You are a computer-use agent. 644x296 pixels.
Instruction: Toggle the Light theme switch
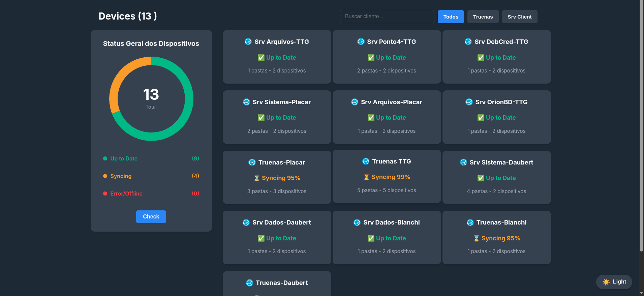click(614, 282)
